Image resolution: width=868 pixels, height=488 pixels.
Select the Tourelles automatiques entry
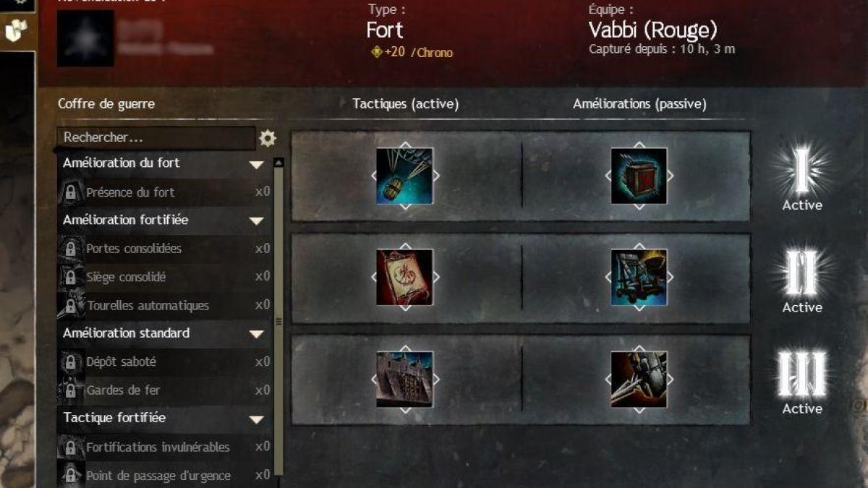pos(164,305)
